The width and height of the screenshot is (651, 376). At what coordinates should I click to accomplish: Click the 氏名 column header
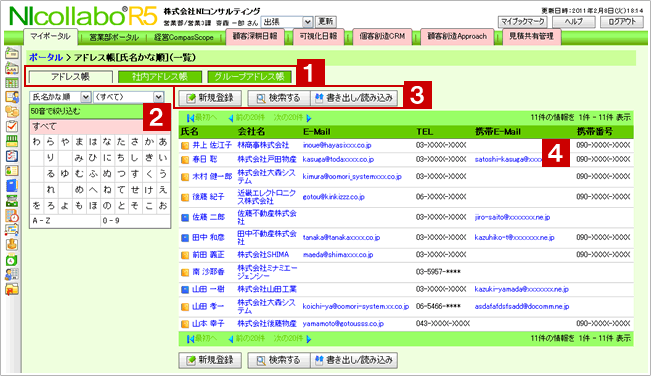[189, 132]
